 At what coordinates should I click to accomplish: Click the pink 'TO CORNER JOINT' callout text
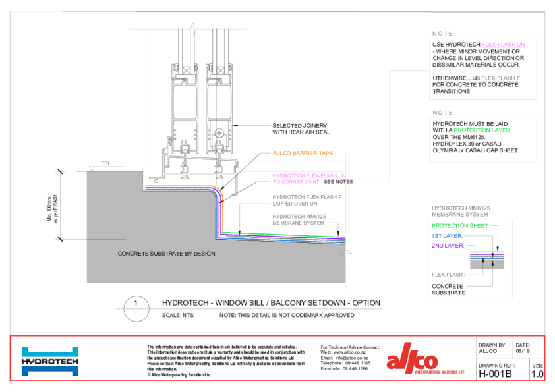[x=296, y=182]
